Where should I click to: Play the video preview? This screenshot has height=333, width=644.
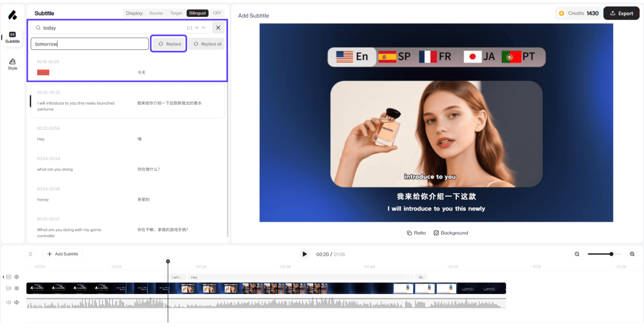tap(304, 254)
